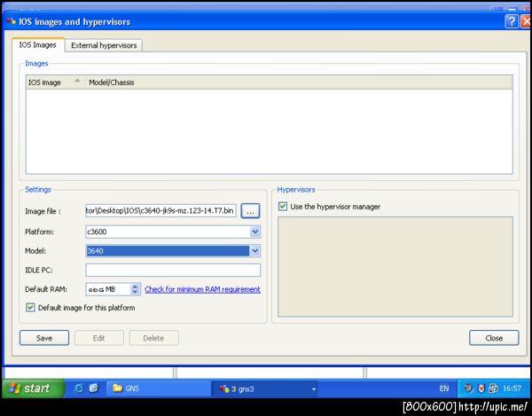Image resolution: width=532 pixels, height=416 pixels.
Task: Click the taskbar clock showing 16:57
Action: (x=512, y=389)
